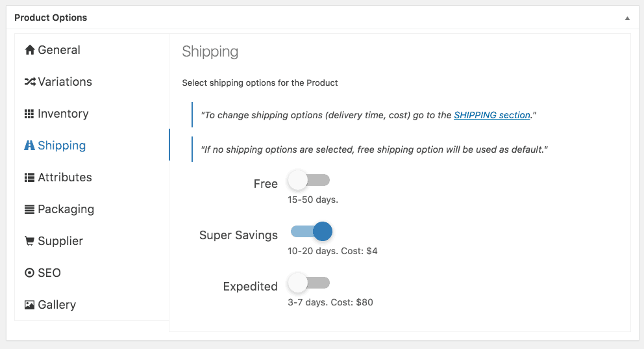644x349 pixels.
Task: Click the Product Options panel title
Action: (x=51, y=18)
